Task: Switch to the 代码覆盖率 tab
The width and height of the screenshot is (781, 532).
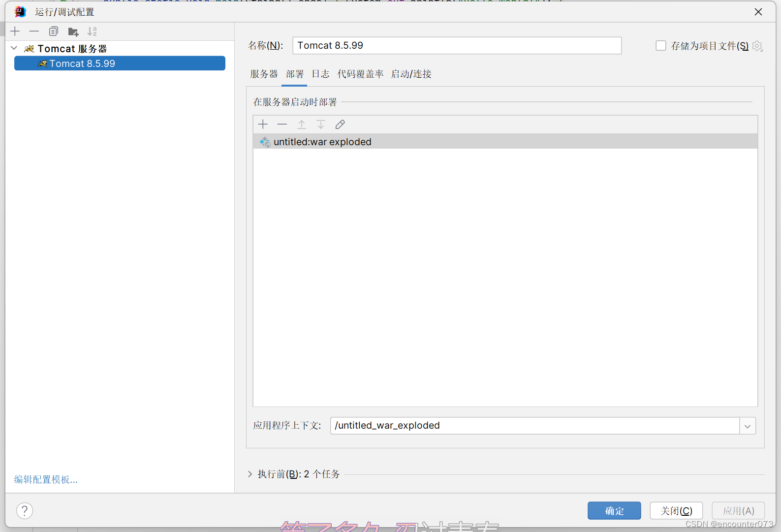Action: 360,74
